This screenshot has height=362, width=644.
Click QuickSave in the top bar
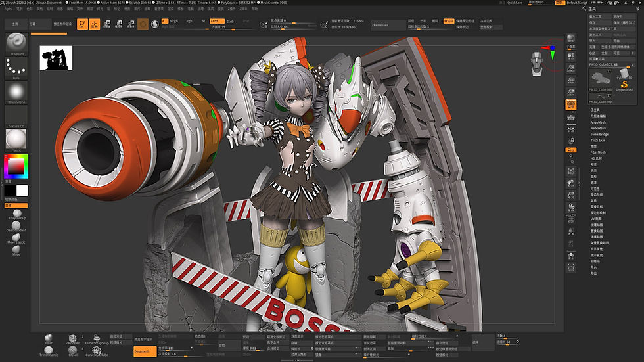[x=515, y=3]
